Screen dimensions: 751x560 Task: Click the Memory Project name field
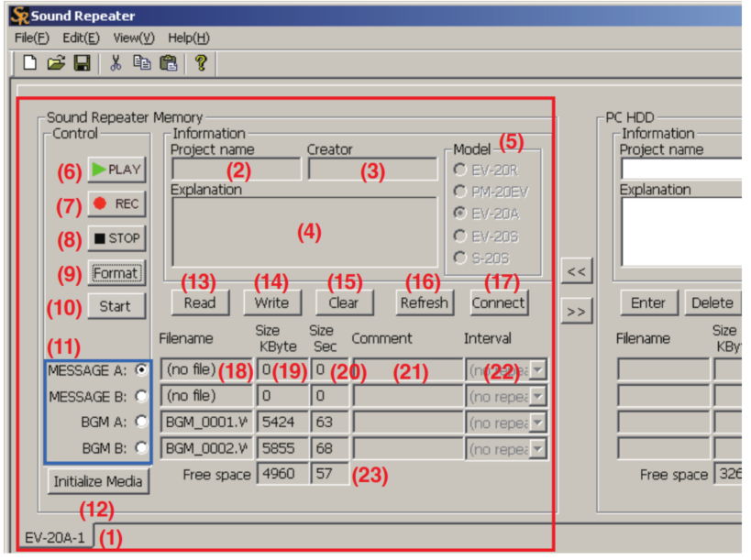tap(237, 170)
